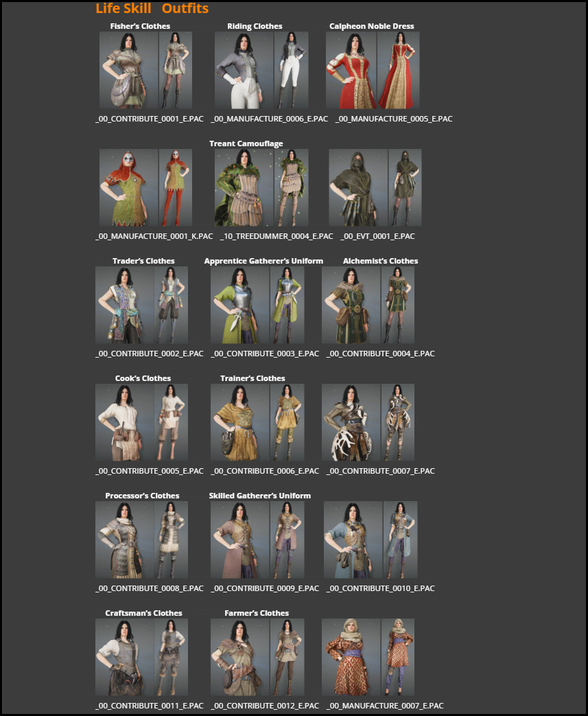The height and width of the screenshot is (716, 588).
Task: Click the _00_EVT_0001_E.PAC hooded outfit image
Action: pyautogui.click(x=375, y=187)
